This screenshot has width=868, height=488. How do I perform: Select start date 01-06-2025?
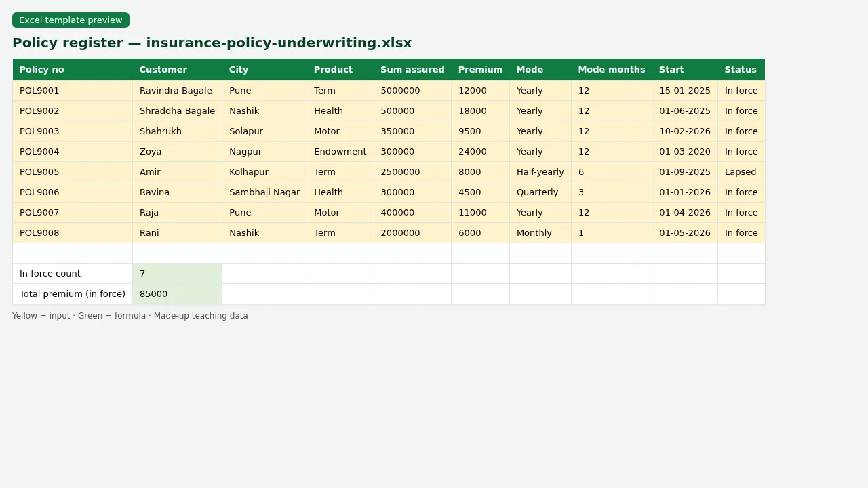click(685, 111)
